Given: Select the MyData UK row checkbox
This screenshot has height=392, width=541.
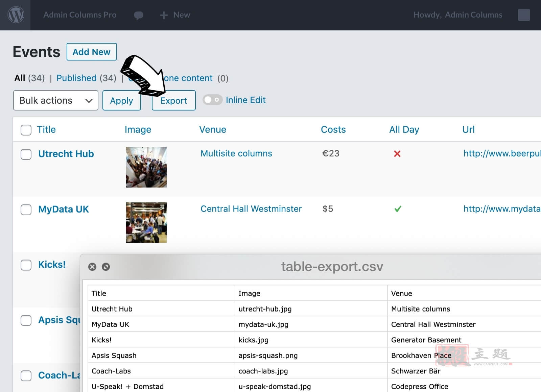Looking at the screenshot, I should 26,210.
